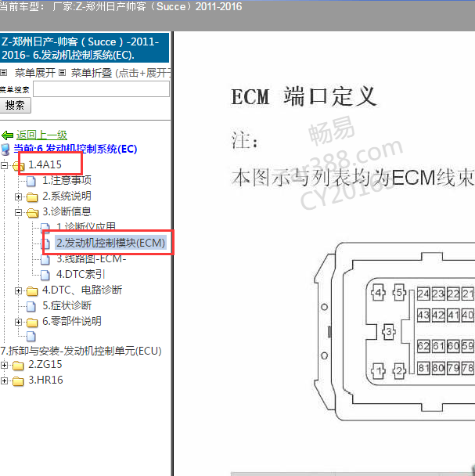
Task: Click the 6.零部件说明 folder icon
Action: pos(32,323)
